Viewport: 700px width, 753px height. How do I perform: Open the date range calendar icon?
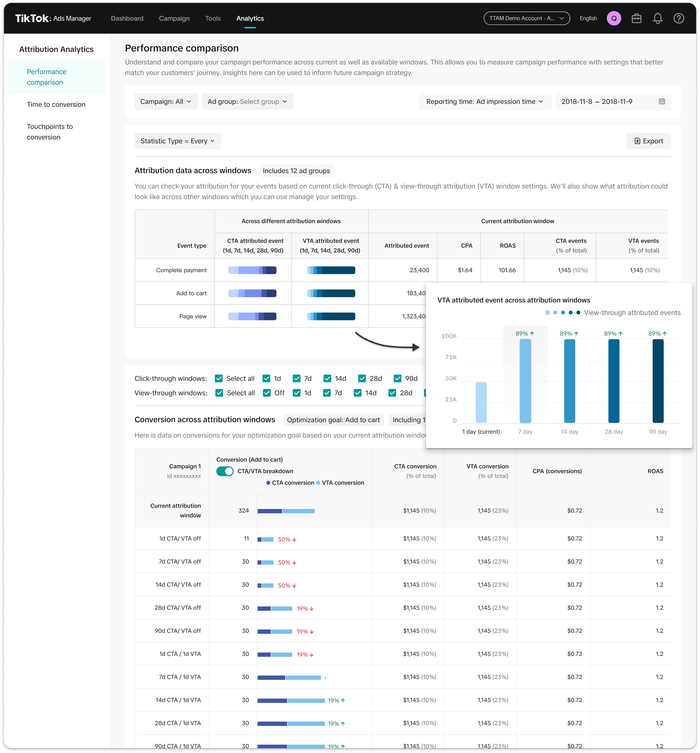click(x=662, y=101)
